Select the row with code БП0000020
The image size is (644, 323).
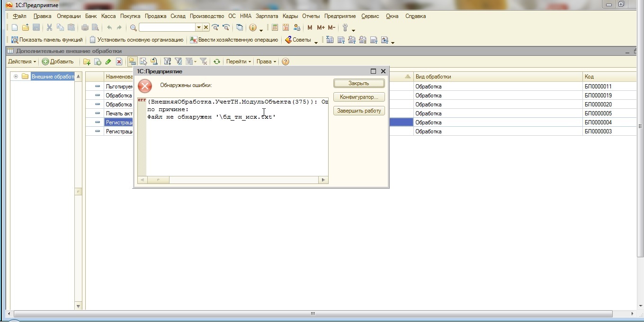(361, 105)
